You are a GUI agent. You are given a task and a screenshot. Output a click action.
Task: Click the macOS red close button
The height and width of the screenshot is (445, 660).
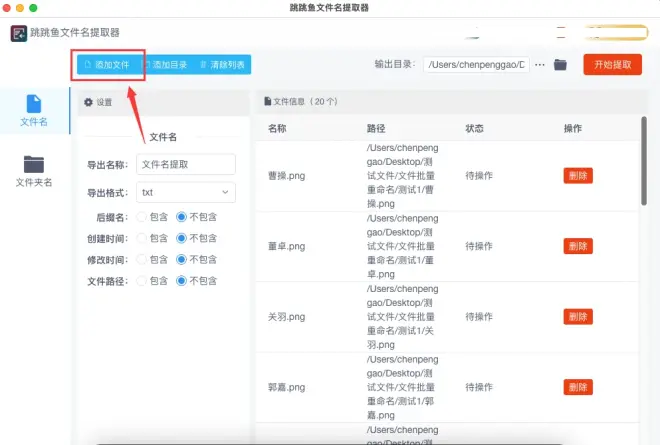(x=6, y=8)
